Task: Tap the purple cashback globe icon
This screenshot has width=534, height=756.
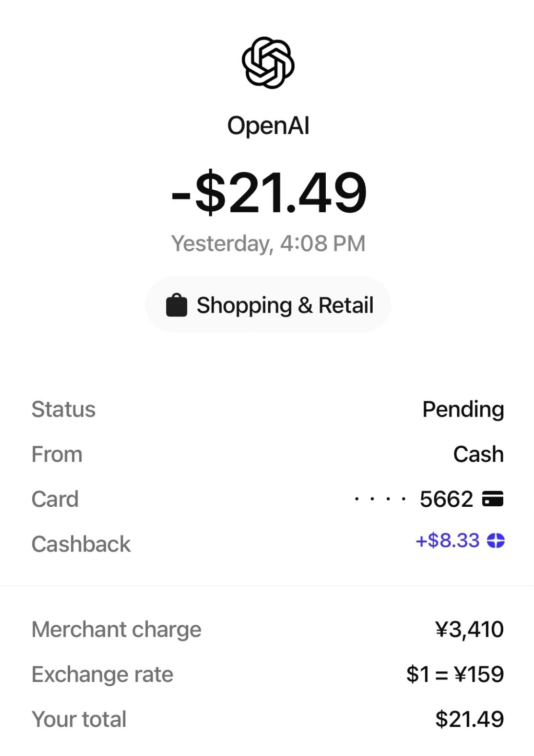Action: coord(495,540)
